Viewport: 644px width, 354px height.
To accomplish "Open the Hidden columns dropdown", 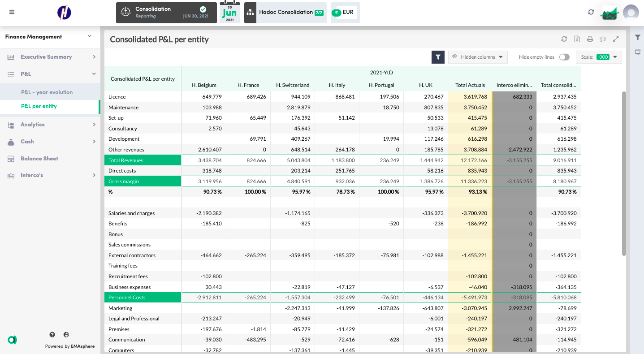I will click(x=478, y=57).
